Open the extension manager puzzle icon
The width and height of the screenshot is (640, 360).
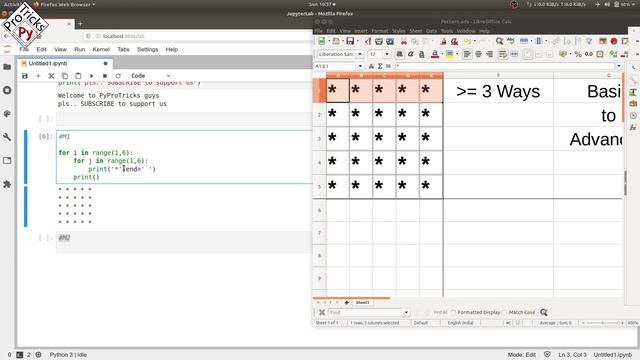click(x=7, y=184)
